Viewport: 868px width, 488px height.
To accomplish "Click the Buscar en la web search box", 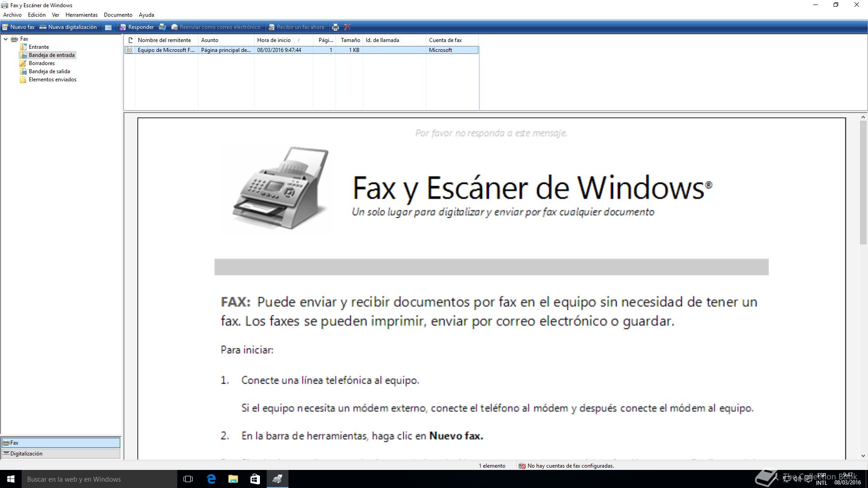I will (x=99, y=479).
